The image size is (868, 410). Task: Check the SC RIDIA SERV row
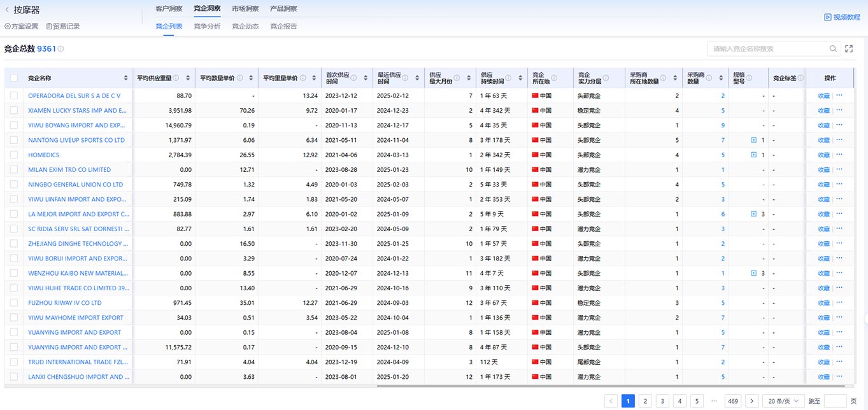click(14, 229)
